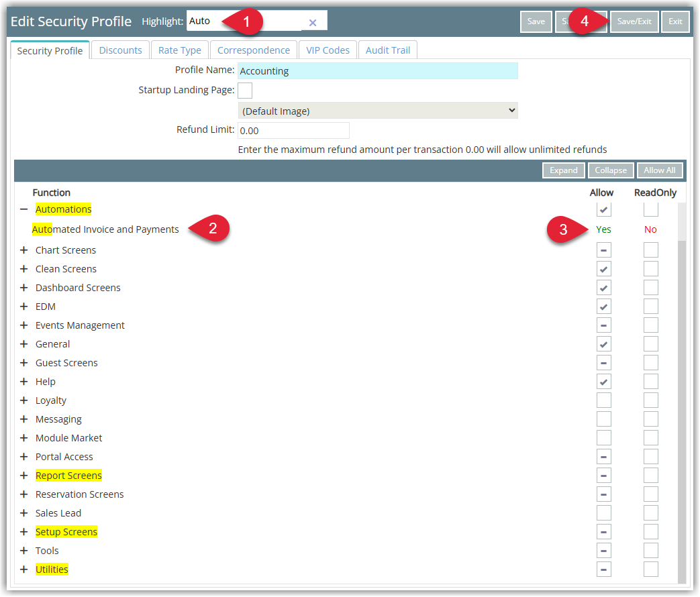
Task: Expand the Help node
Action: pyautogui.click(x=24, y=382)
